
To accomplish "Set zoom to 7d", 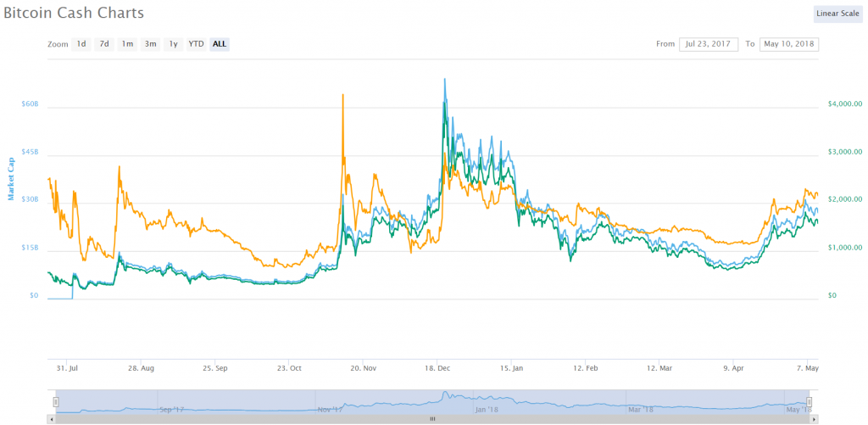I will point(104,44).
